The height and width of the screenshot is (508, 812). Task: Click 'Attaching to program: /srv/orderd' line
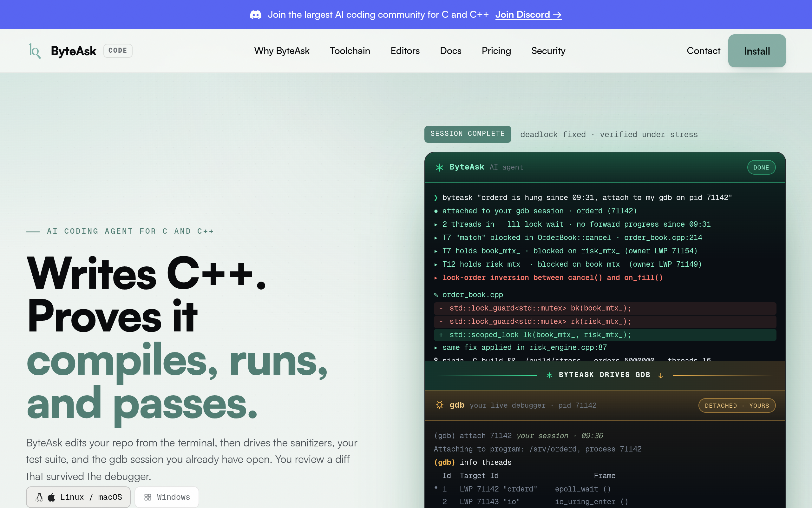coord(538,449)
